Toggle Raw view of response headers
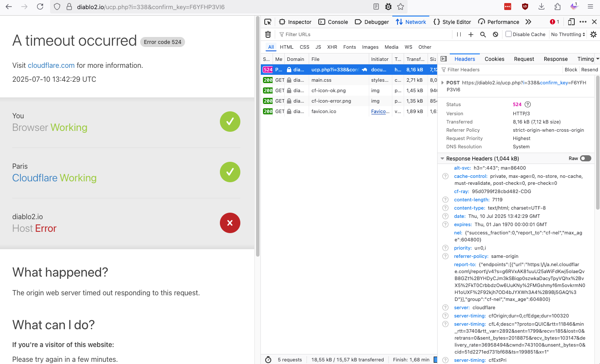This screenshot has width=600, height=364. pos(585,158)
